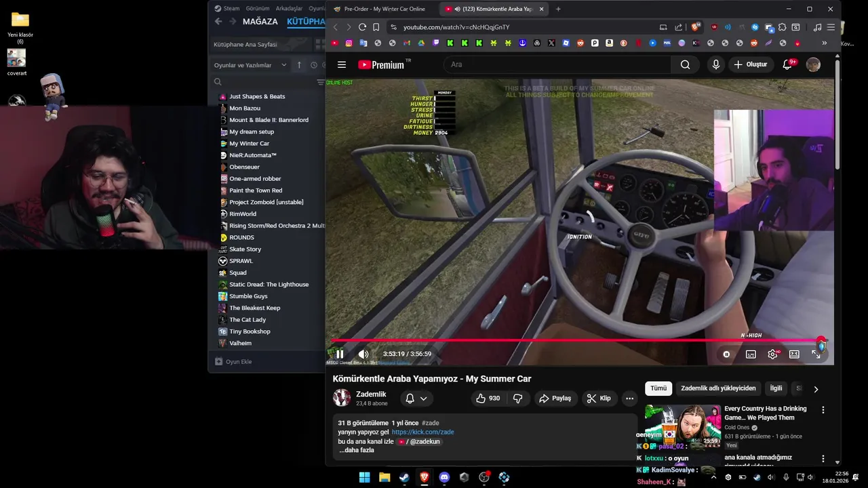The image size is (868, 488).
Task: Open the 'Yeni klasör (6)' desktop folder
Action: (x=20, y=27)
